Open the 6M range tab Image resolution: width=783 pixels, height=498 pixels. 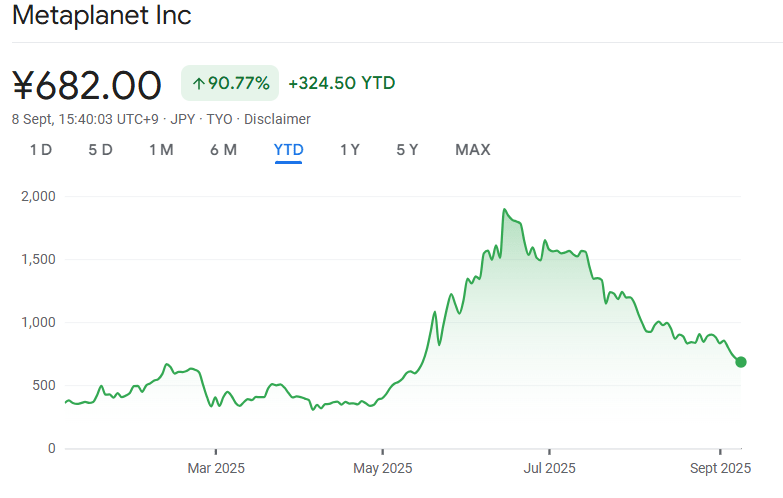[x=223, y=150]
